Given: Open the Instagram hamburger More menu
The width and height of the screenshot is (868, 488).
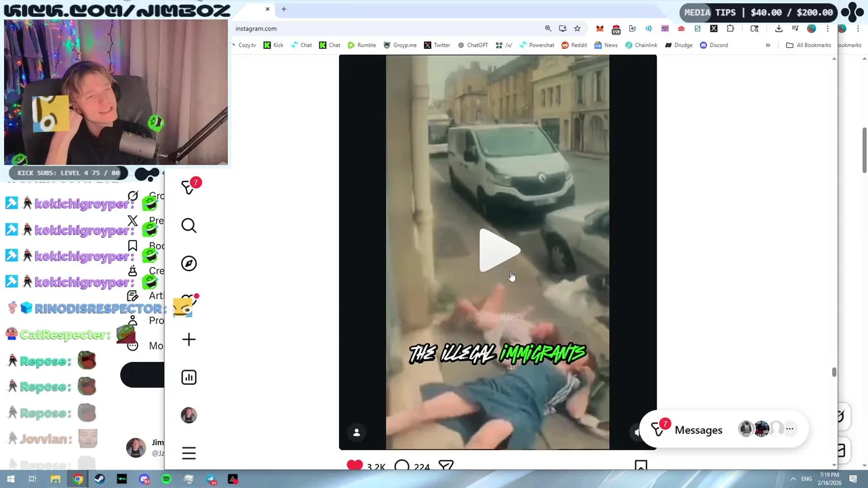Looking at the screenshot, I should 189,453.
